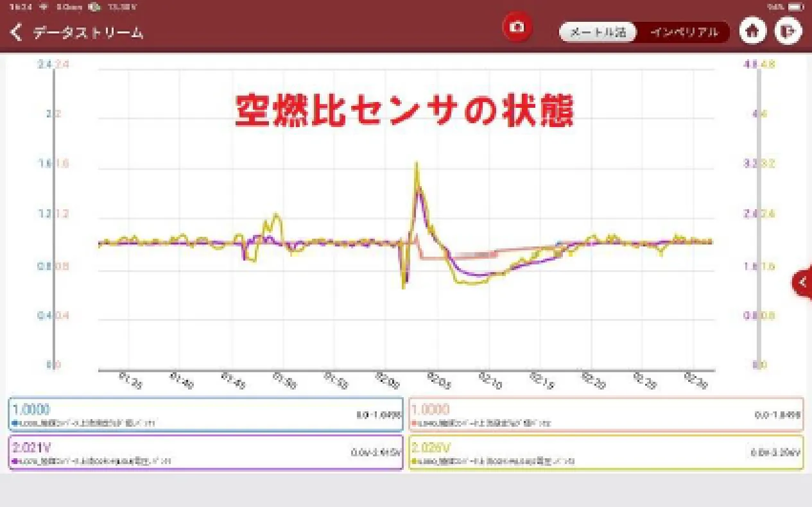Tap the back arrow beside データストリーム
Image resolution: width=812 pixels, height=507 pixels.
17,32
